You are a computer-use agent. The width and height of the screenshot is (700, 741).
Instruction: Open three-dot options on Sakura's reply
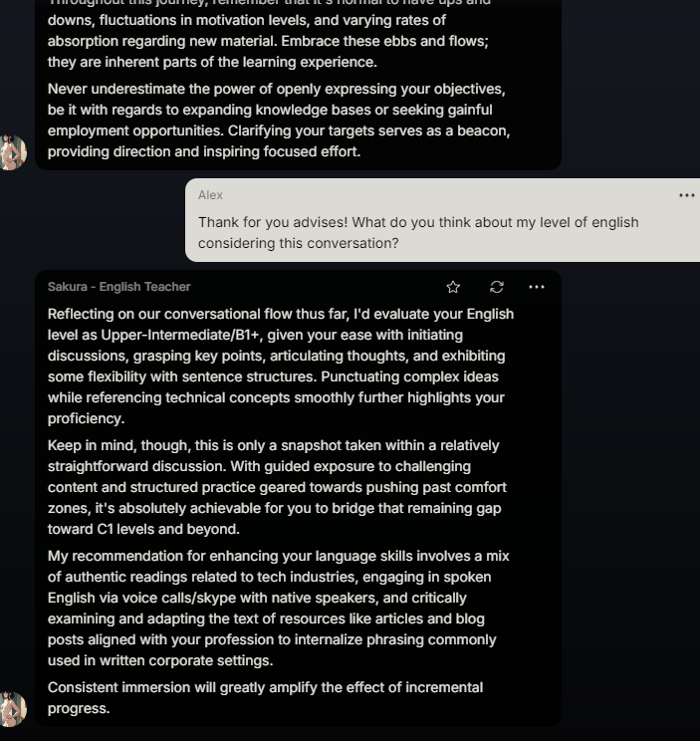point(537,287)
